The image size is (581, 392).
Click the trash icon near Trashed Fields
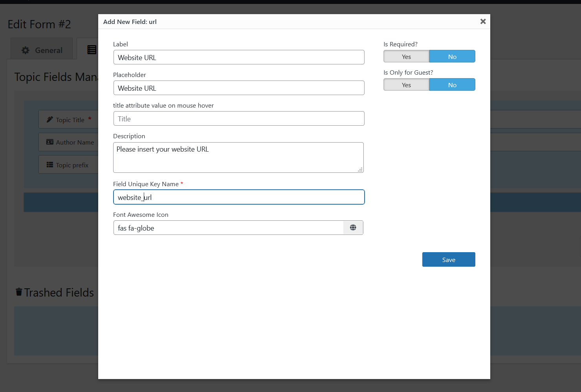coord(19,292)
